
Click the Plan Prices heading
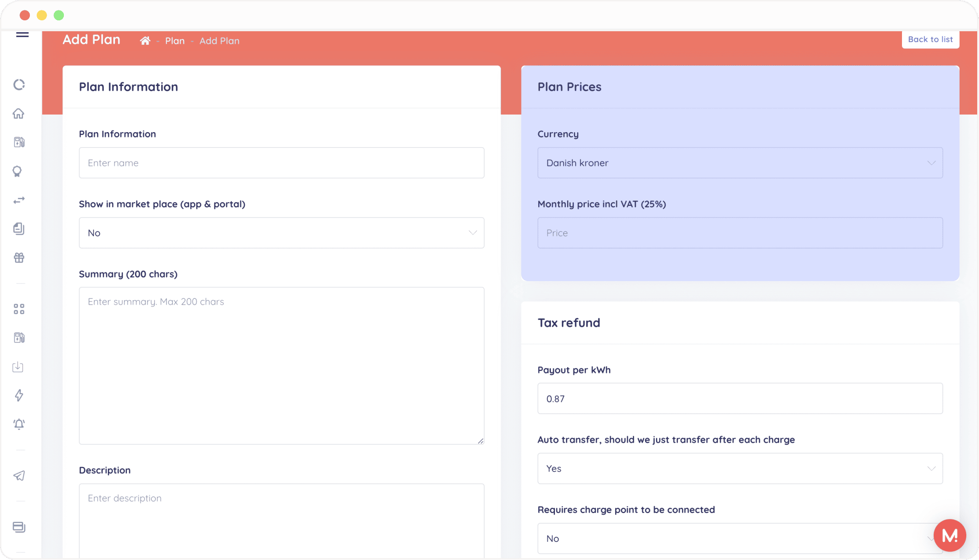tap(569, 87)
